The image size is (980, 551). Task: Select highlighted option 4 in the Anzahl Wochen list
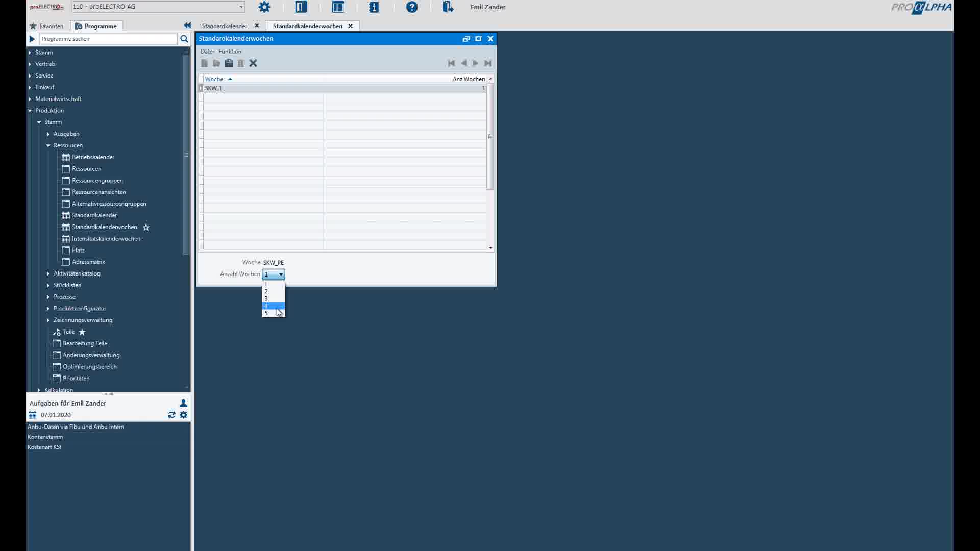(x=274, y=306)
